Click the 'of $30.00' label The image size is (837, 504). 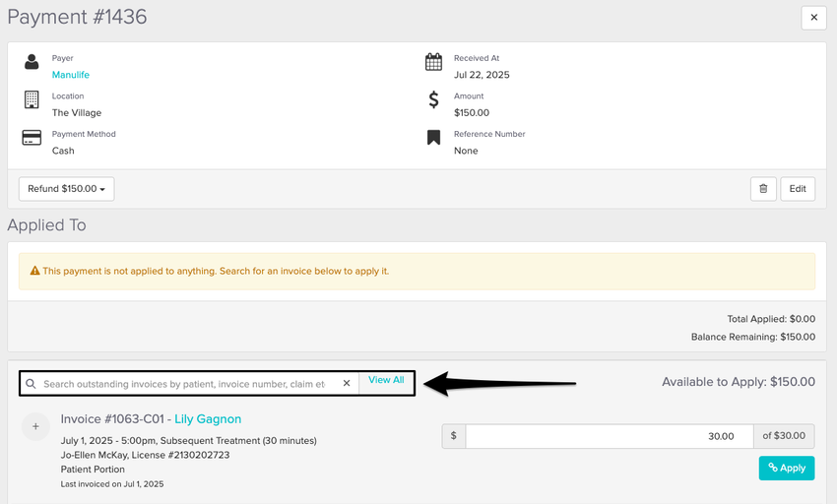tap(784, 436)
